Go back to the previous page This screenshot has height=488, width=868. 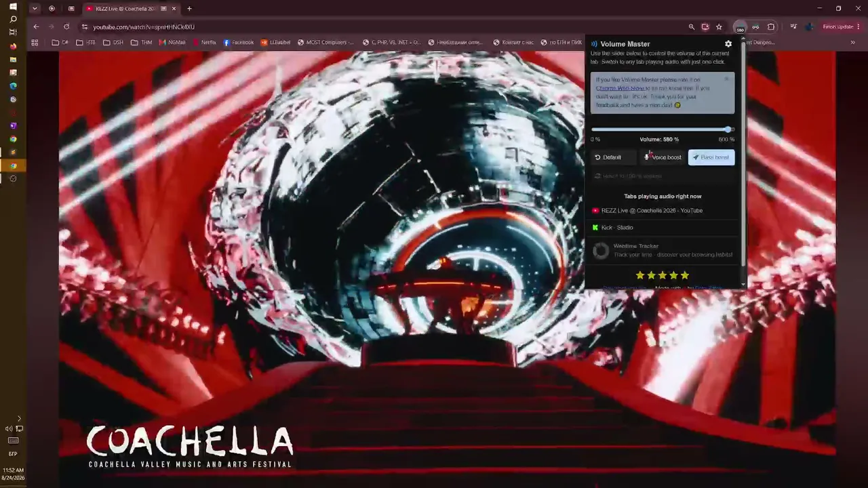[36, 27]
